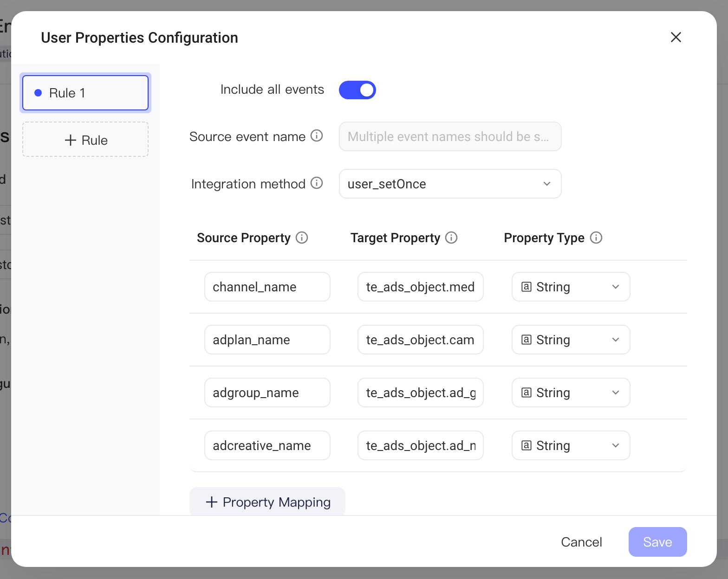Click the Save button
Image resolution: width=728 pixels, height=579 pixels.
tap(658, 542)
